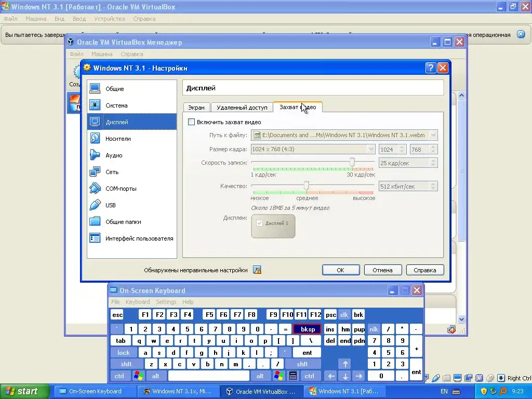Viewport: 532px width, 399px height.
Task: Toggle the left alt key on On-Screen Keyboard
Action: (156, 376)
